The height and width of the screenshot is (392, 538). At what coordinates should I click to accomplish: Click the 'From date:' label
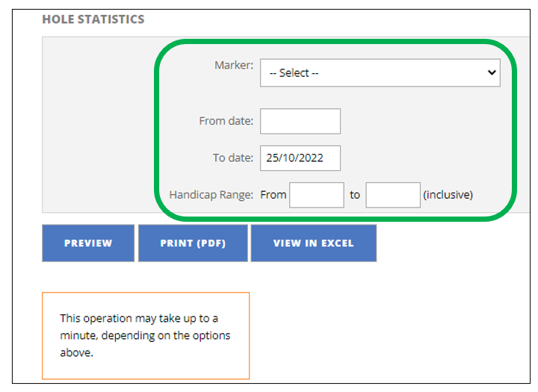pos(226,121)
